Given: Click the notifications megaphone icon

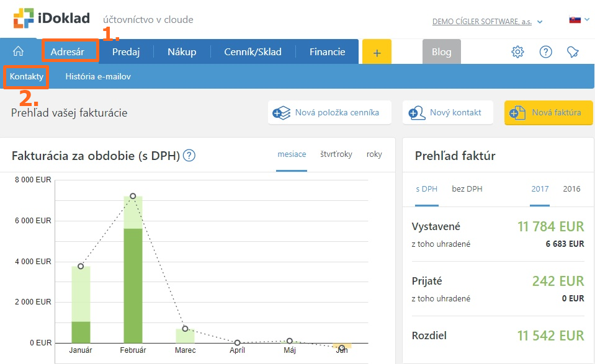Looking at the screenshot, I should tap(573, 52).
